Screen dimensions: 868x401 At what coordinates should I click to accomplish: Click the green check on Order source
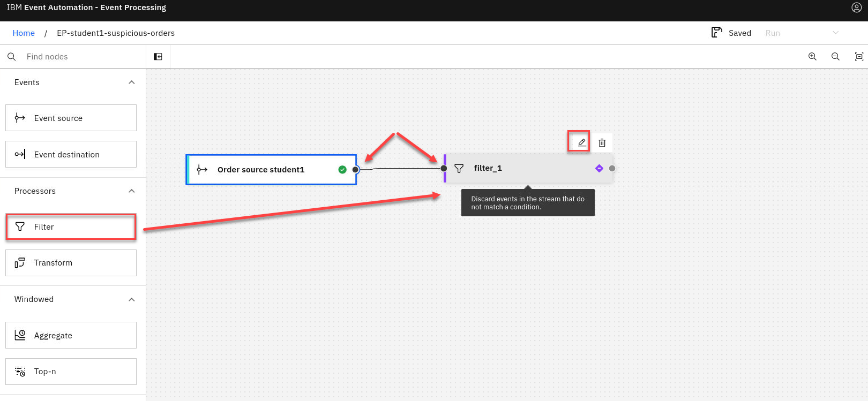click(x=342, y=170)
